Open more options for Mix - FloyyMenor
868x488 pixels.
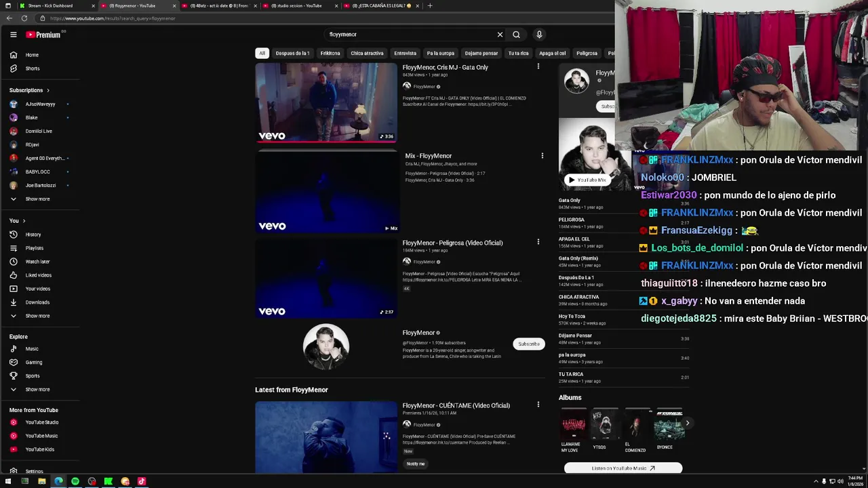point(542,156)
